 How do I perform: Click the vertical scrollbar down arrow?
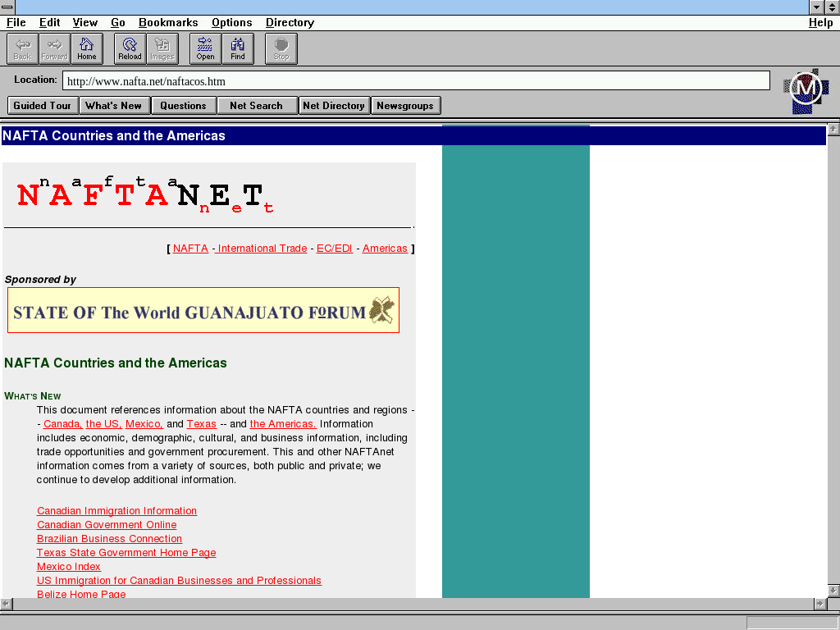(833, 590)
